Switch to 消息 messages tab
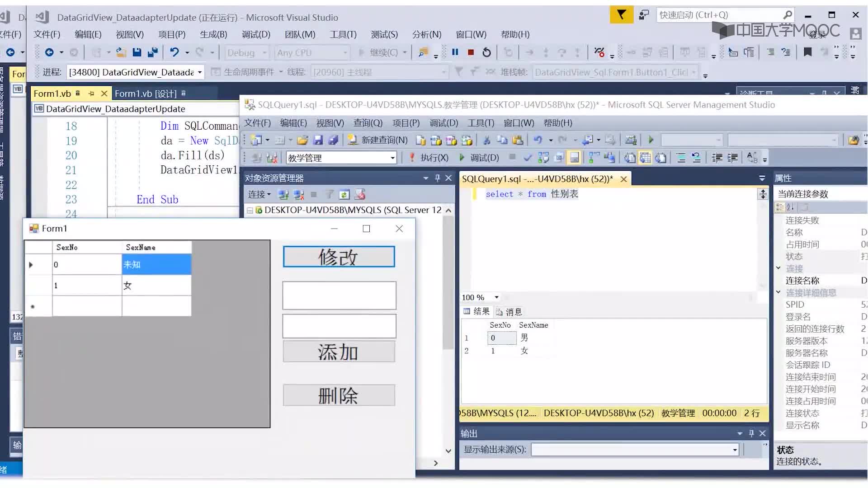 click(x=509, y=312)
